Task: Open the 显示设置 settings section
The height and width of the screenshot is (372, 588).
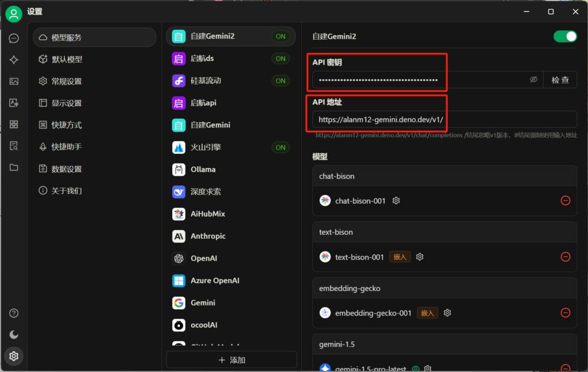Action: (x=95, y=103)
